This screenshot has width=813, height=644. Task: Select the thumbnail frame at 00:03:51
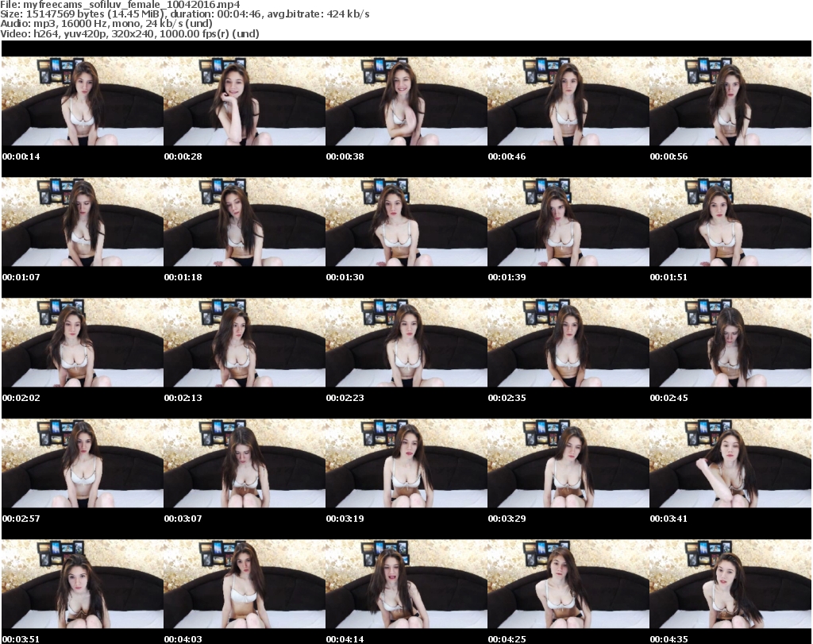(83, 584)
